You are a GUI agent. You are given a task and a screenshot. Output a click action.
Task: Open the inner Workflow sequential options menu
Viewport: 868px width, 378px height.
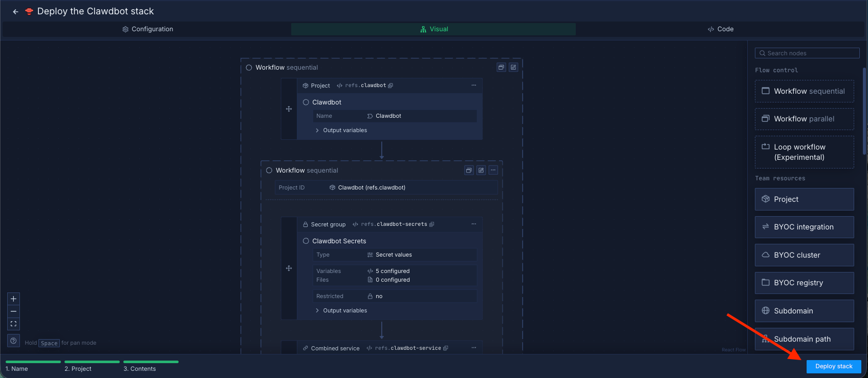coord(493,170)
